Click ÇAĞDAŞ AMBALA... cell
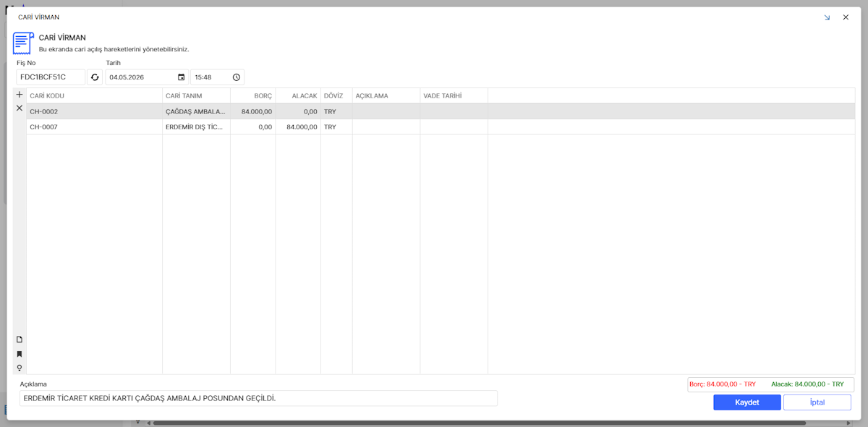 [x=197, y=111]
